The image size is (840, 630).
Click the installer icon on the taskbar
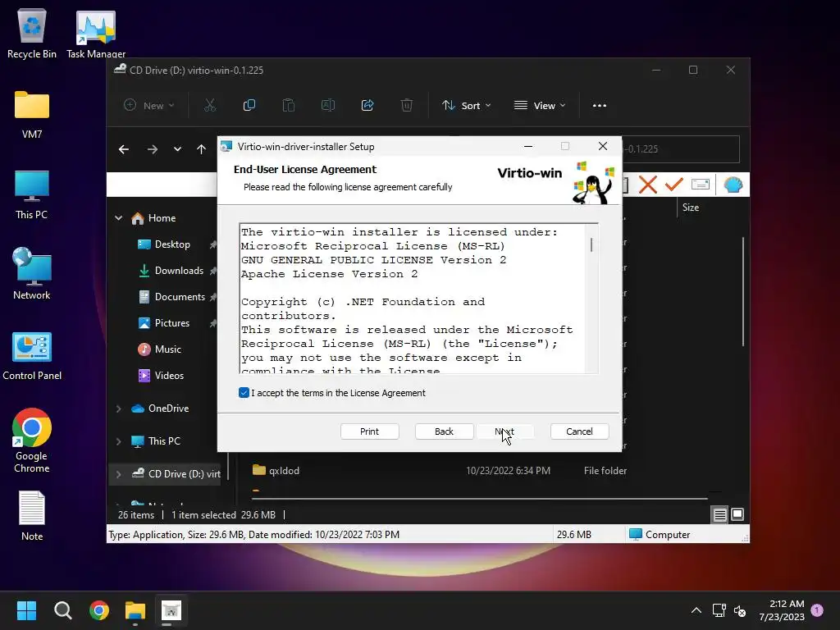[x=171, y=610]
